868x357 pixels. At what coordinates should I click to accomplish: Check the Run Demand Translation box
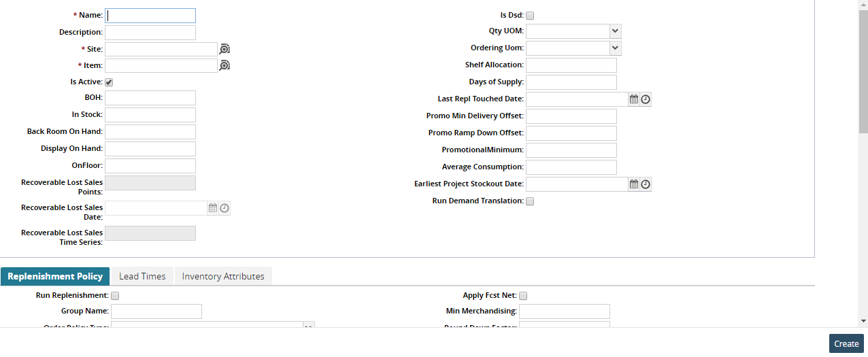tap(530, 201)
